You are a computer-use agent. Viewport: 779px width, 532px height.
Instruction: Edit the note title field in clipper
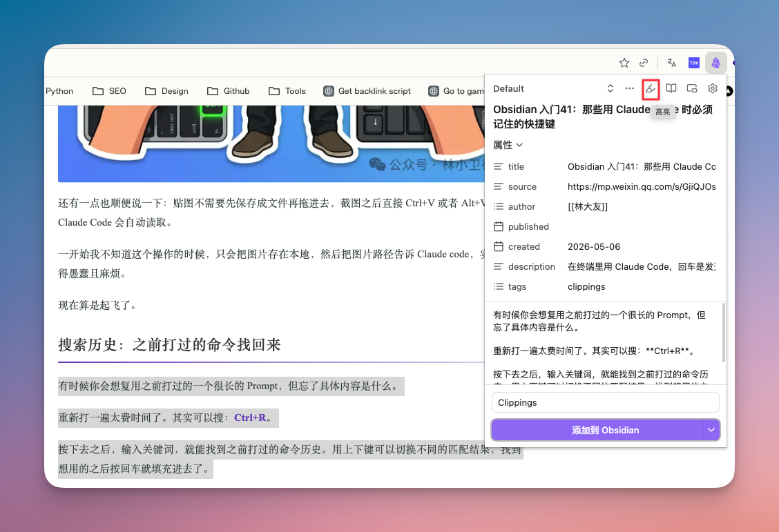click(x=603, y=117)
